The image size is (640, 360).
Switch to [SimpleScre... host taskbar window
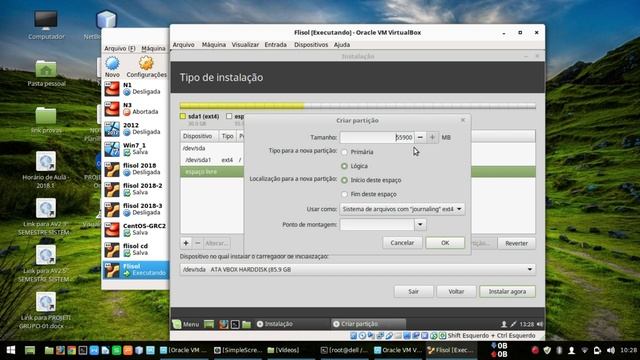[239, 350]
